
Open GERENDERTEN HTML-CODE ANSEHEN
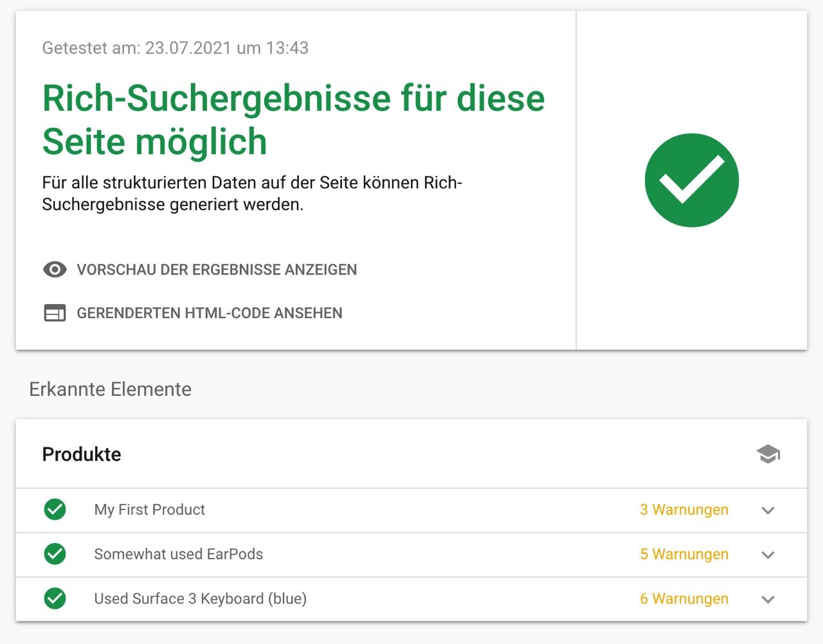(210, 313)
